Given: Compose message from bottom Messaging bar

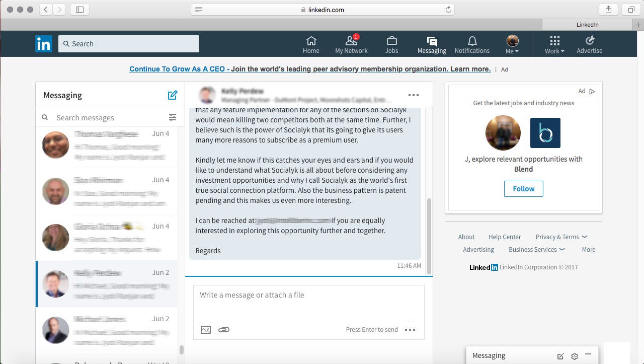Looking at the screenshot, I should (x=560, y=356).
